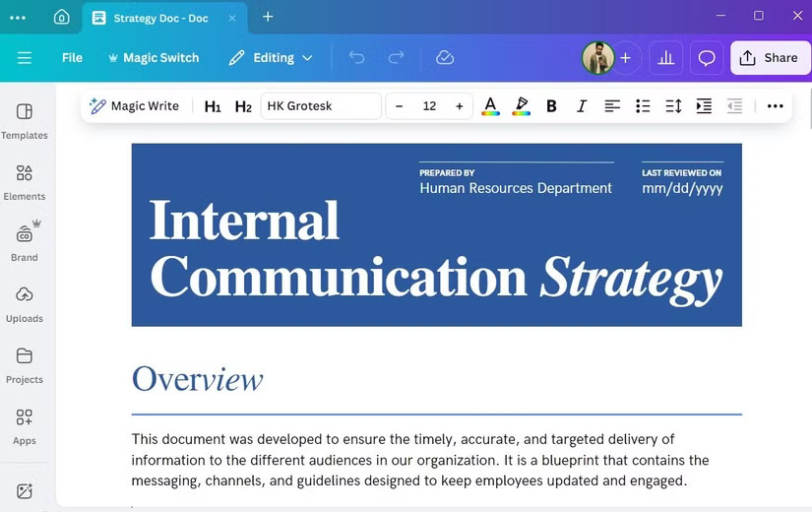Open the Templates panel in sidebar
The width and height of the screenshot is (812, 512).
coord(25,121)
